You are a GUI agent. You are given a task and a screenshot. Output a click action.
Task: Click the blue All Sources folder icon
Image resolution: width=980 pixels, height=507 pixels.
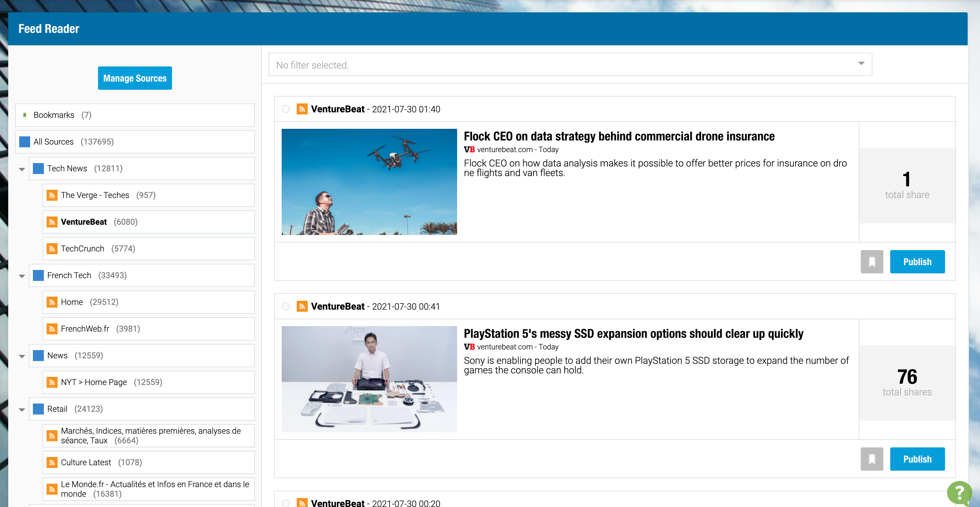pos(25,142)
